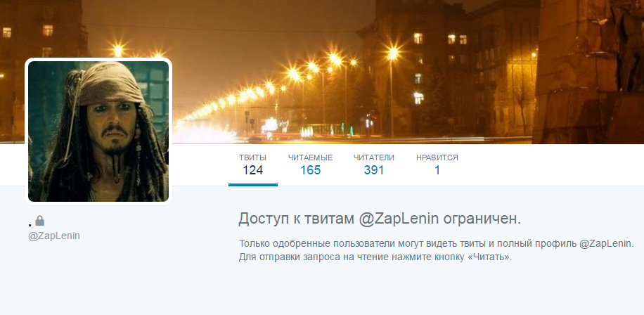The height and width of the screenshot is (315, 644).
Task: Click the blue underline beneath ТВИТЫ
Action: 253,185
